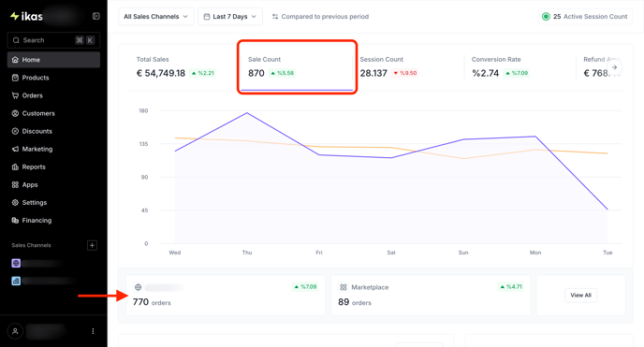Image resolution: width=644 pixels, height=347 pixels.
Task: Select the Refund Amount metric tab
Action: pos(600,67)
